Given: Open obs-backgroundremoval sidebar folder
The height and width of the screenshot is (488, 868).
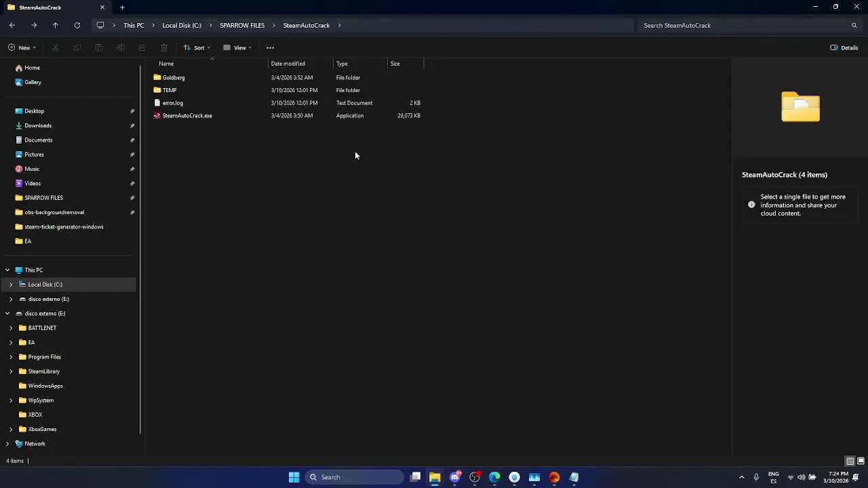Looking at the screenshot, I should [54, 212].
